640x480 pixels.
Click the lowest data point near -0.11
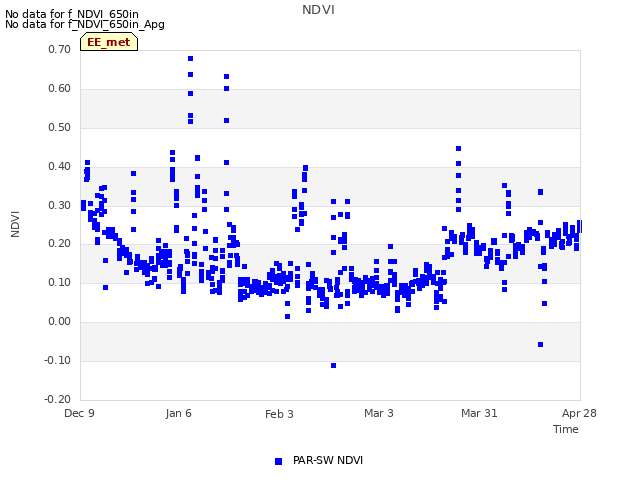click(333, 365)
